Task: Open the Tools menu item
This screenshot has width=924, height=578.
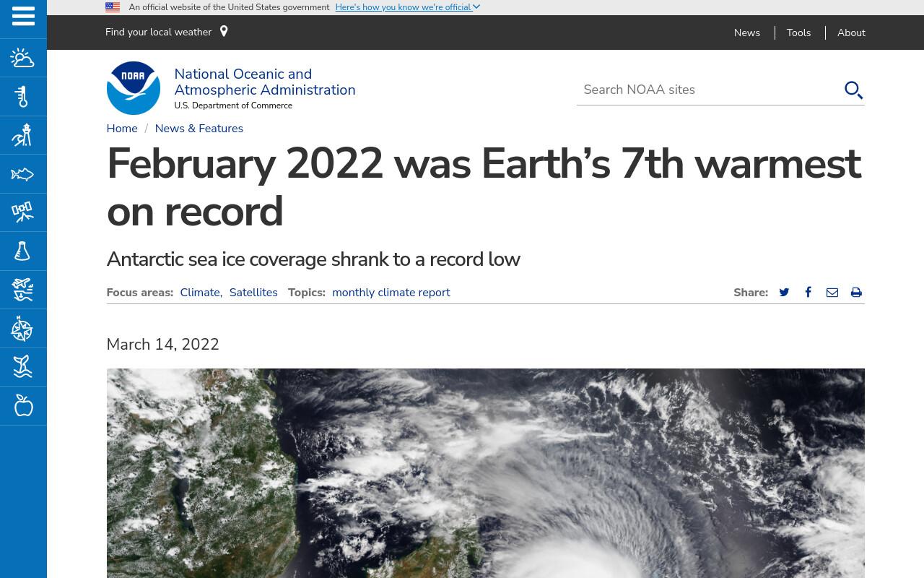Action: click(798, 33)
